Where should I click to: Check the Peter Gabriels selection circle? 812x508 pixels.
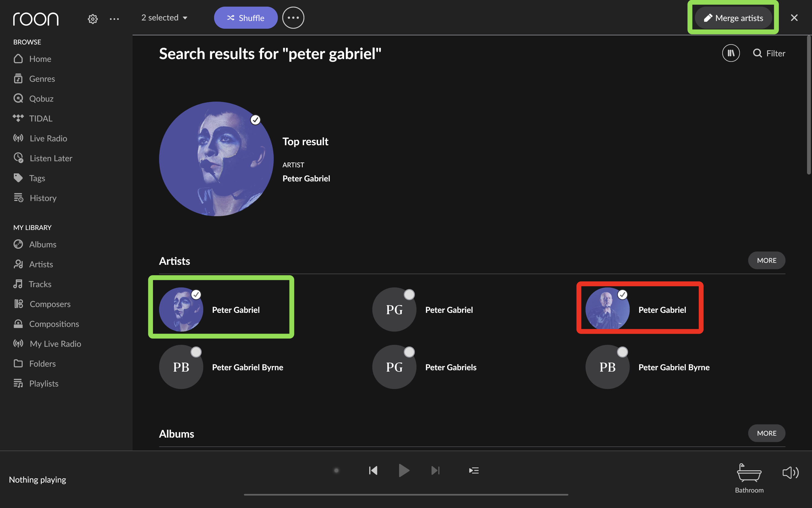409,352
